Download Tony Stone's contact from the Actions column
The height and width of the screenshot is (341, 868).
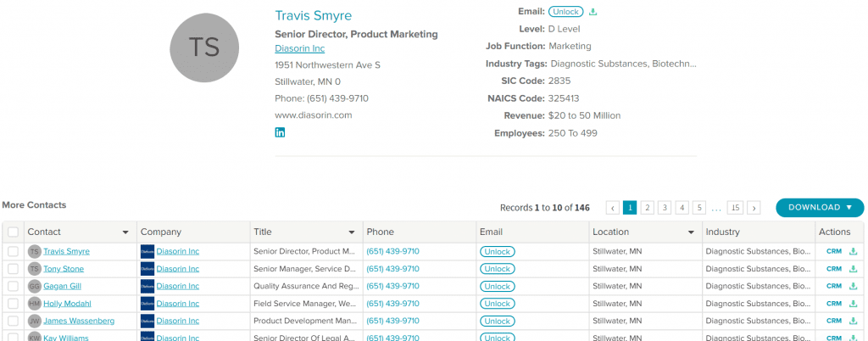[x=853, y=269]
